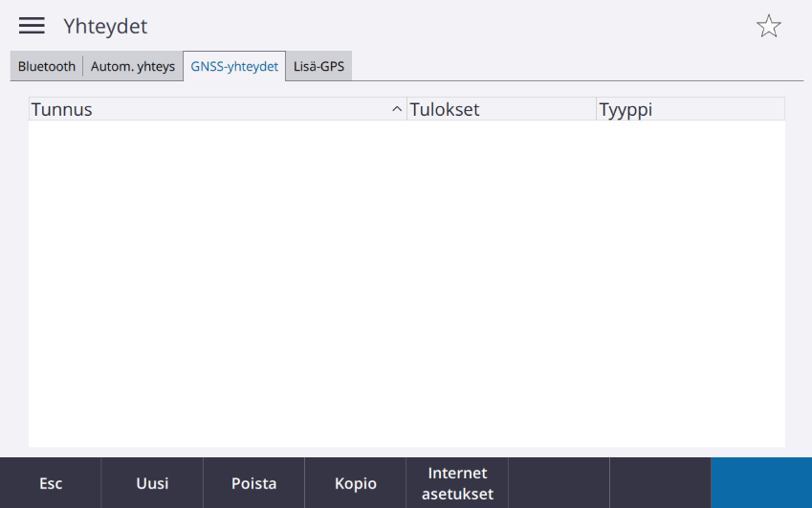Open the hamburger main menu
This screenshot has width=812, height=508.
pos(32,26)
